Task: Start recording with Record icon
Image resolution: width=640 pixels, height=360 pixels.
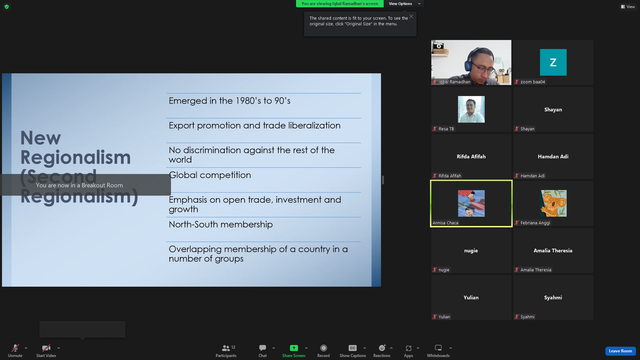Action: coord(323,348)
